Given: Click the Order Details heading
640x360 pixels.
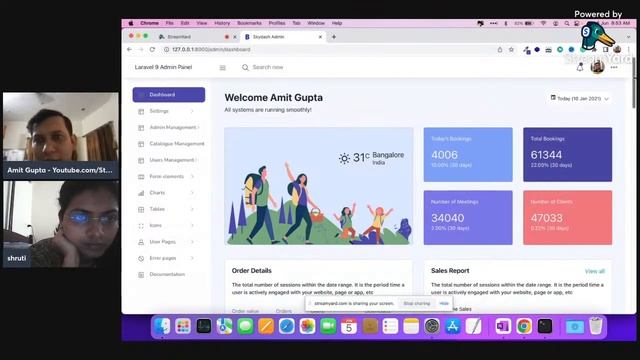Looking at the screenshot, I should [251, 271].
